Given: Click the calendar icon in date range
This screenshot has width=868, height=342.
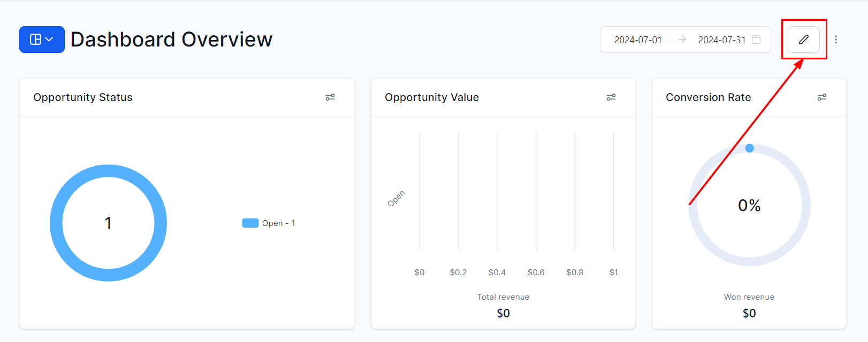Looking at the screenshot, I should [x=756, y=40].
